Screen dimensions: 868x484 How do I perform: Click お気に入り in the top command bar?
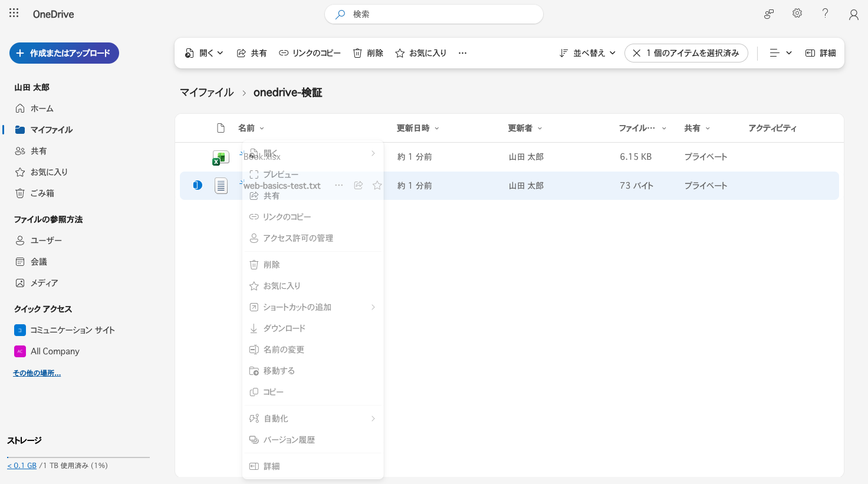[421, 53]
